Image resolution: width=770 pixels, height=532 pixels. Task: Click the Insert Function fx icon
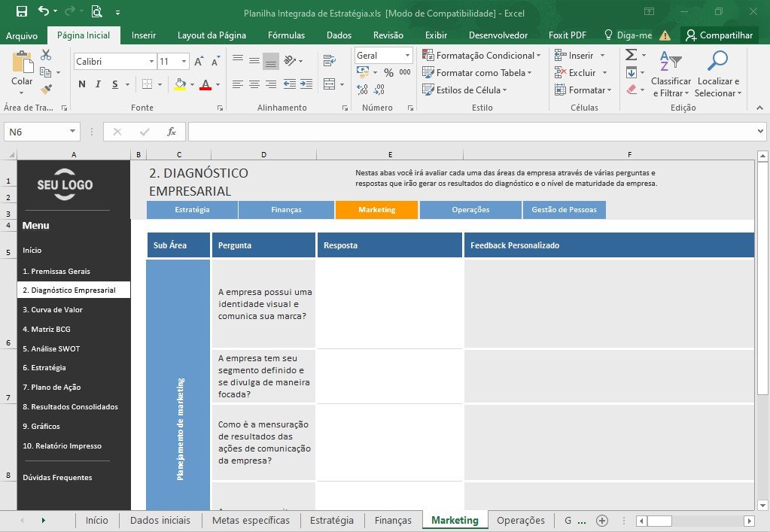(172, 132)
